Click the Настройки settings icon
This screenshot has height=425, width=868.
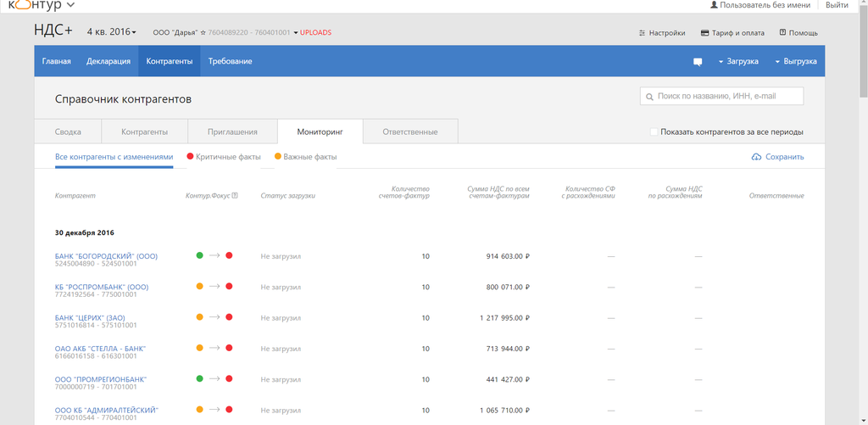pyautogui.click(x=643, y=33)
